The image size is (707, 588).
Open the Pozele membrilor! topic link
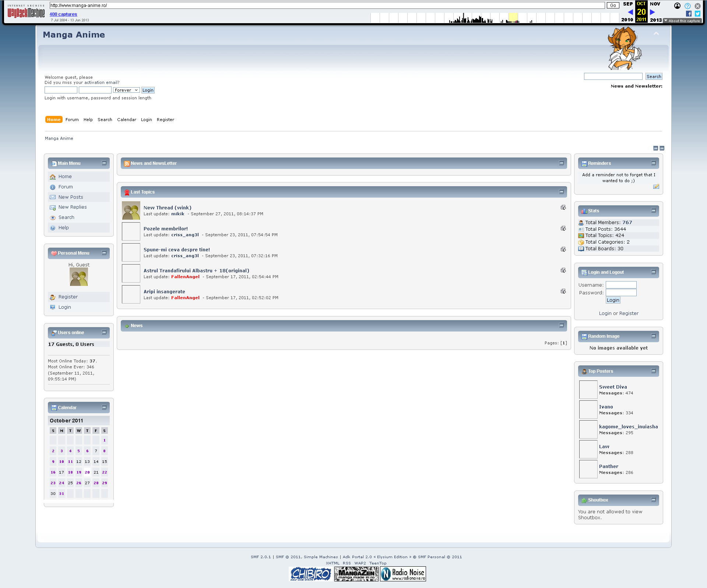coord(165,229)
